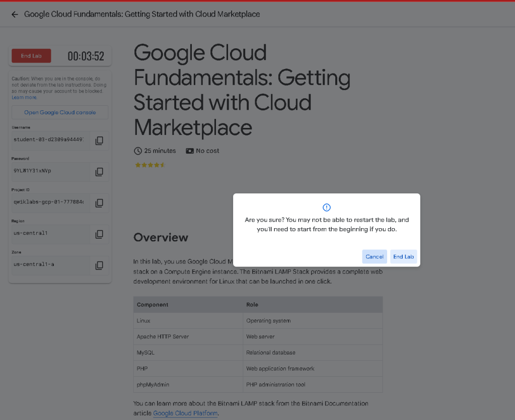Click the Zone field us-central1-a

(x=51, y=265)
